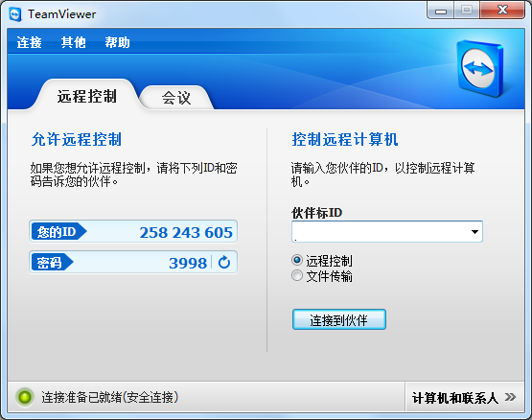Open 计算机和联系人 panel button

(x=464, y=397)
